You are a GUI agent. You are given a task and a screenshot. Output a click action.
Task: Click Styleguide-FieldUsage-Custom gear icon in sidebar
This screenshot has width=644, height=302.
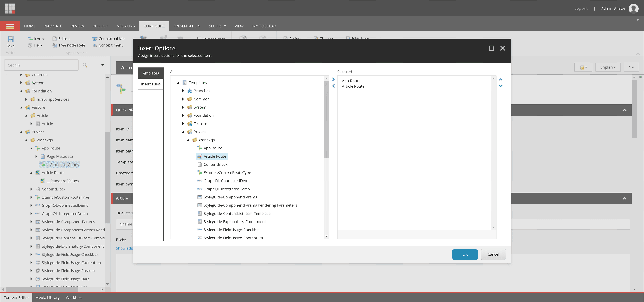click(38, 270)
